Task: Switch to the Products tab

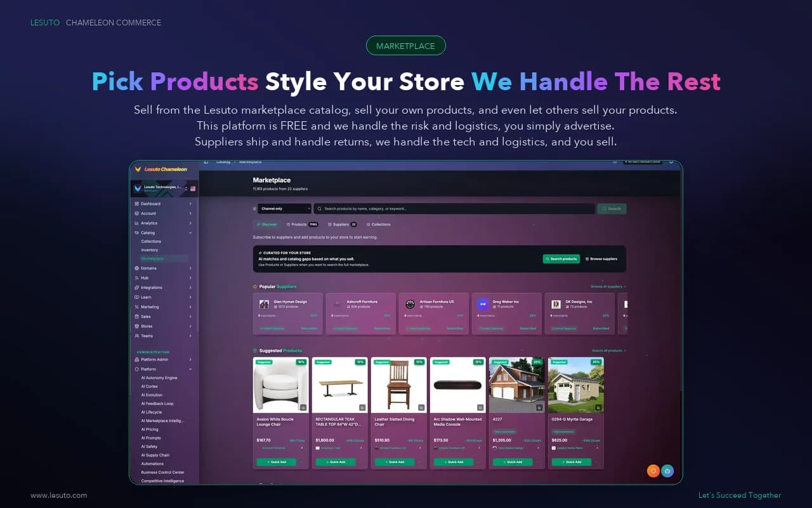Action: pos(302,224)
